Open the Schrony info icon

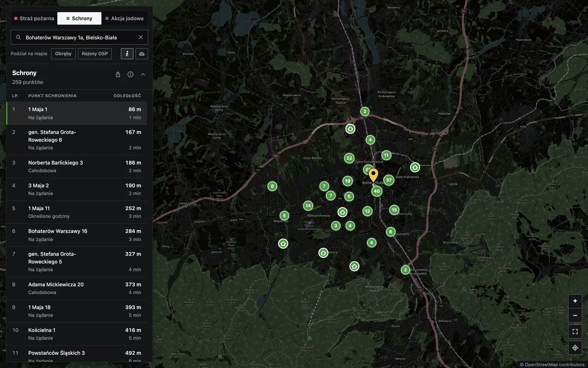coord(130,74)
